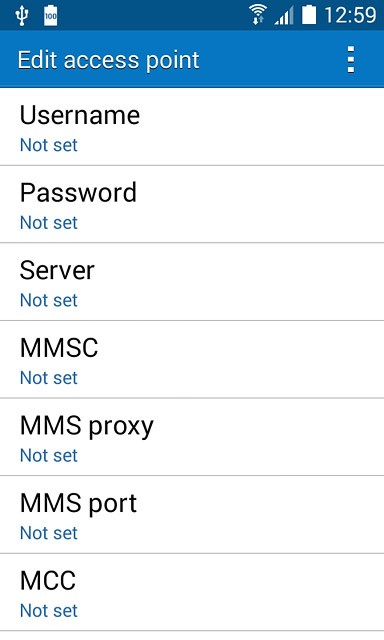The width and height of the screenshot is (384, 640).
Task: Open the MMSC setting
Action: 192,360
